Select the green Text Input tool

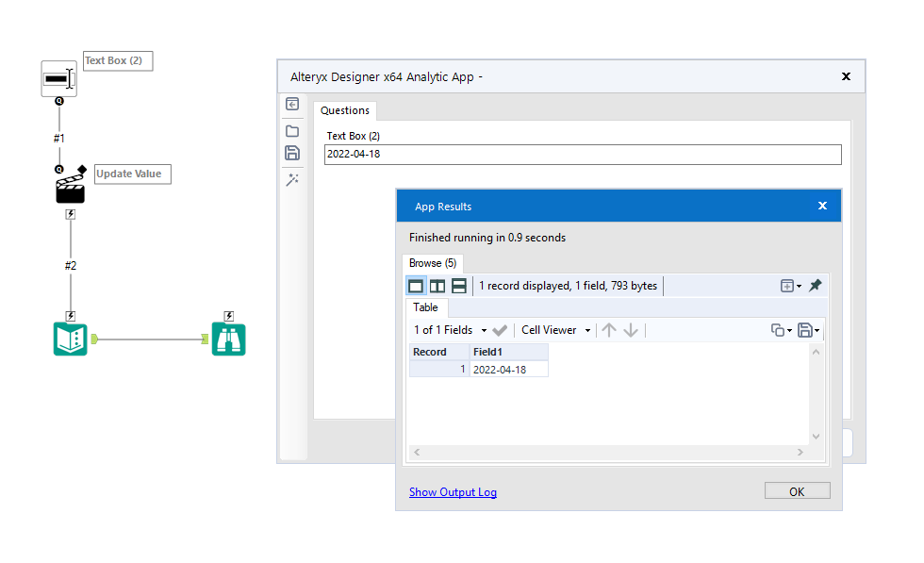pos(70,339)
